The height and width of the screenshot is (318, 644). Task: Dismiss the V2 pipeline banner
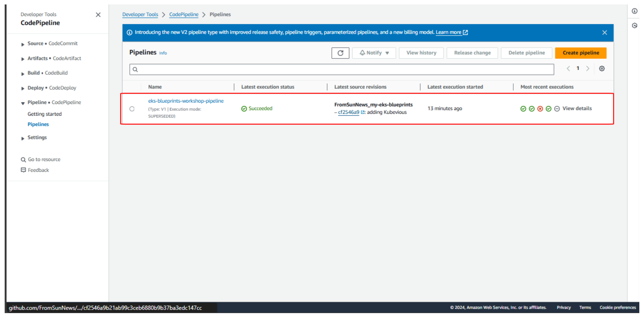coord(604,33)
